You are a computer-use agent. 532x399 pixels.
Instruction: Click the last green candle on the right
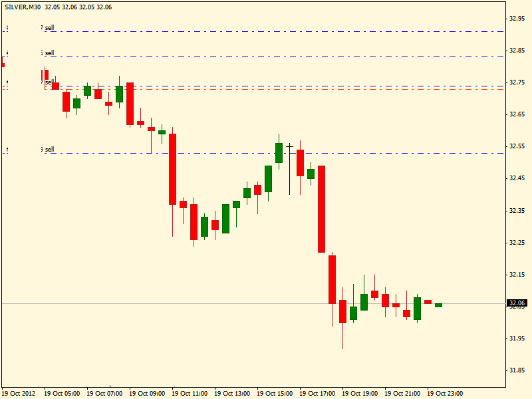pyautogui.click(x=438, y=305)
